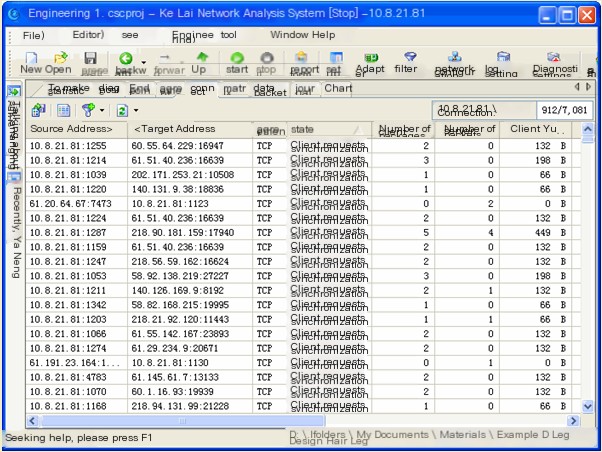Click the green backward arrow icon
The image size is (602, 452).
pyautogui.click(x=126, y=58)
